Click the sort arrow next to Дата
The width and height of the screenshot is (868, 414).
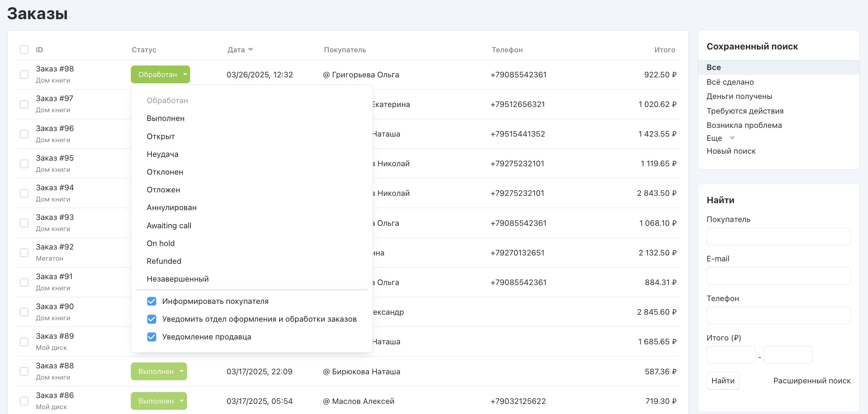[250, 50]
